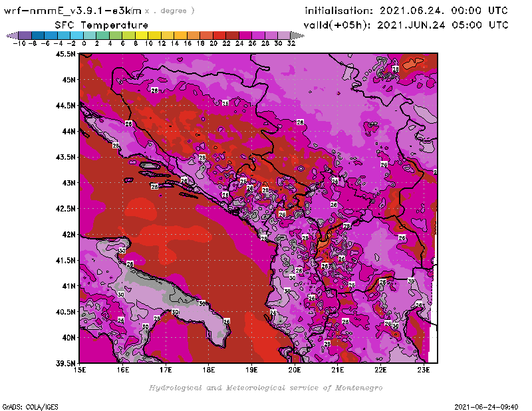
Task: Click the '39.5N' latitude label
Action: coord(65,363)
